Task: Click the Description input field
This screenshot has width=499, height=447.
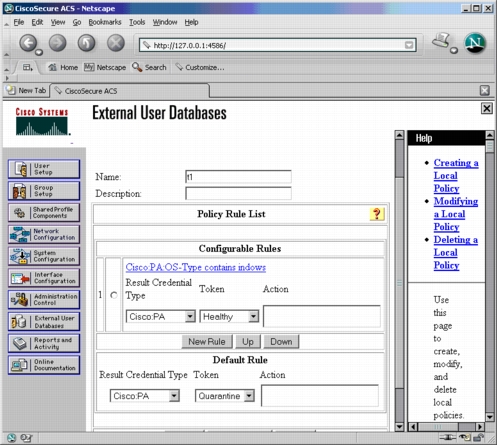Action: [x=238, y=194]
